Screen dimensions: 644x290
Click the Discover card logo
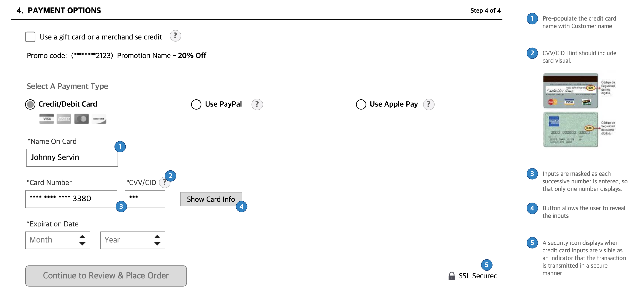pos(99,119)
